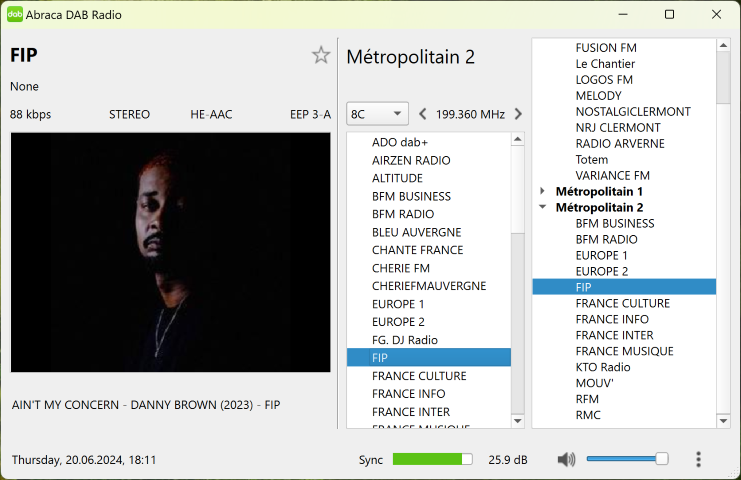741x480 pixels.
Task: Mute audio with the speaker icon
Action: (x=566, y=459)
